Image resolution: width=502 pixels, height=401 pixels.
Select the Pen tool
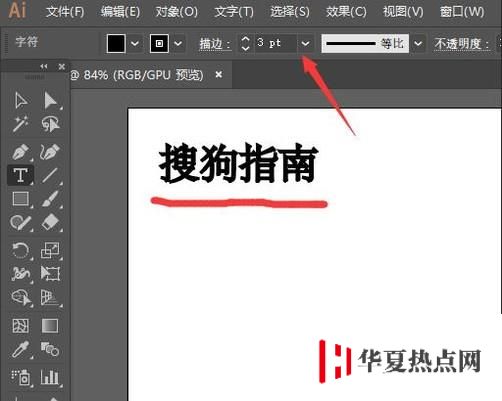(x=21, y=151)
